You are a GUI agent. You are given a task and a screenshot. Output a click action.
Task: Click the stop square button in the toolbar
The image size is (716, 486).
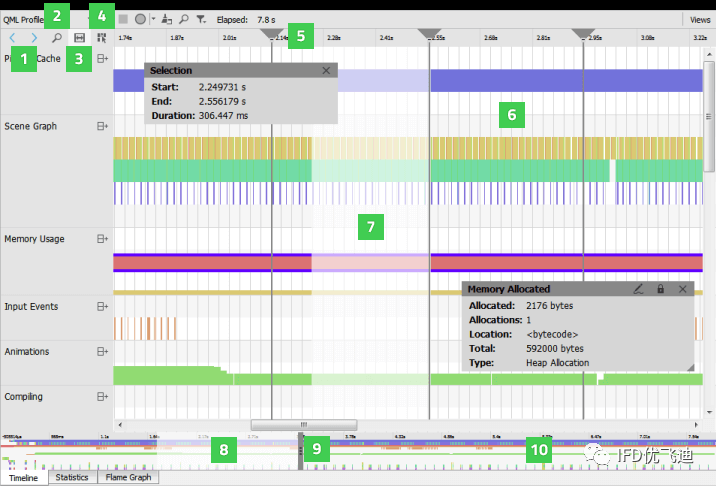click(123, 19)
